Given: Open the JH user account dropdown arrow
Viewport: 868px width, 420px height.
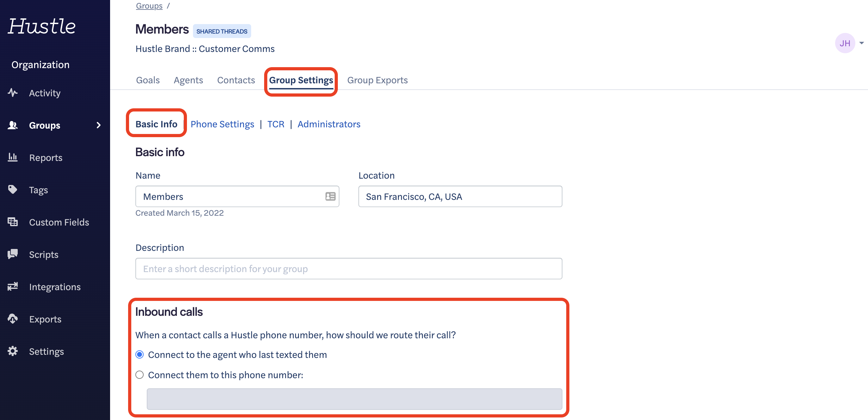Looking at the screenshot, I should pos(862,43).
